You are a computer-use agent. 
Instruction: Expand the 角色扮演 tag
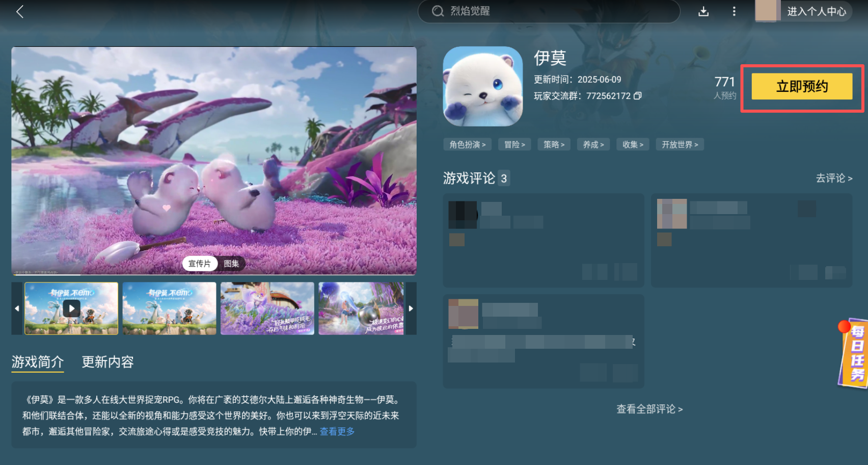pos(467,144)
